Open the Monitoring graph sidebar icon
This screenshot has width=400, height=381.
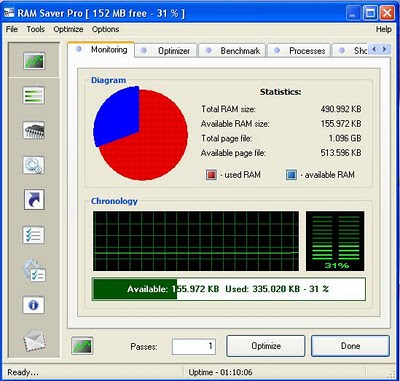pos(34,61)
